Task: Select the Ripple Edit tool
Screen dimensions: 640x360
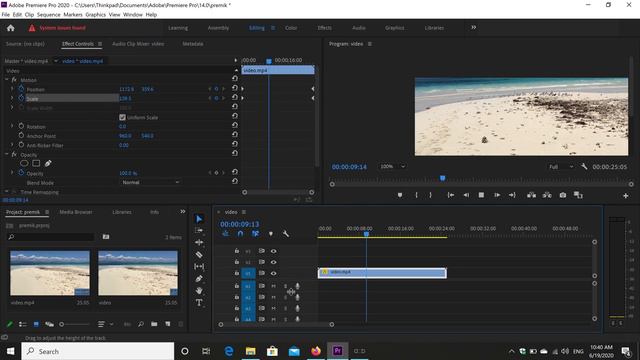Action: (x=199, y=242)
